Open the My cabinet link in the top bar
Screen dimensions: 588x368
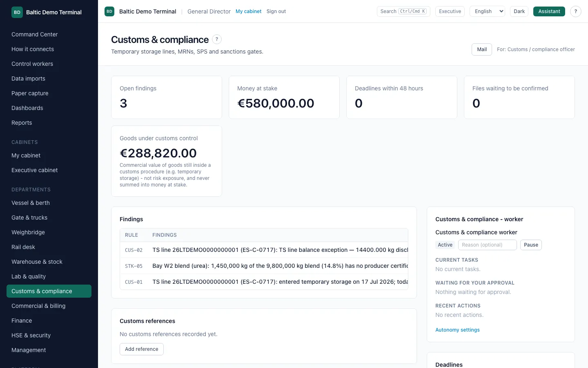pyautogui.click(x=248, y=11)
